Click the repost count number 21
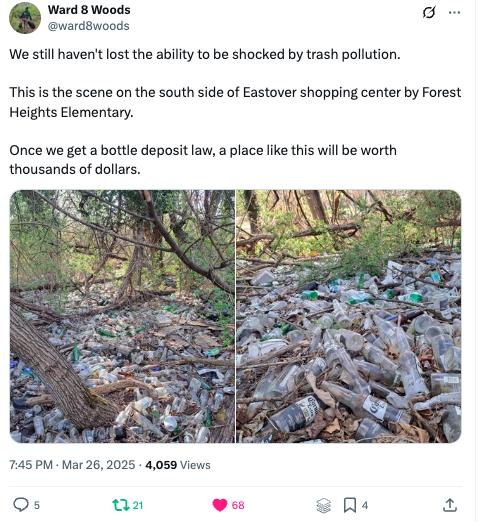 [138, 505]
